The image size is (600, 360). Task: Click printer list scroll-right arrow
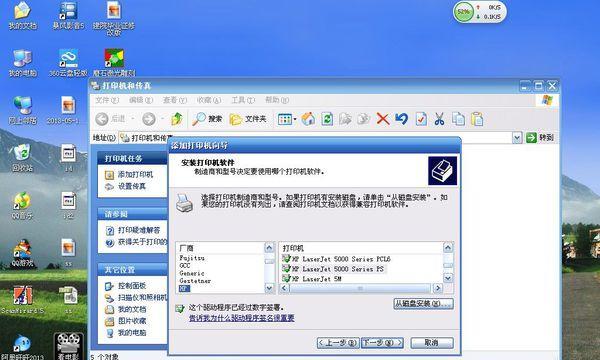pyautogui.click(x=438, y=288)
